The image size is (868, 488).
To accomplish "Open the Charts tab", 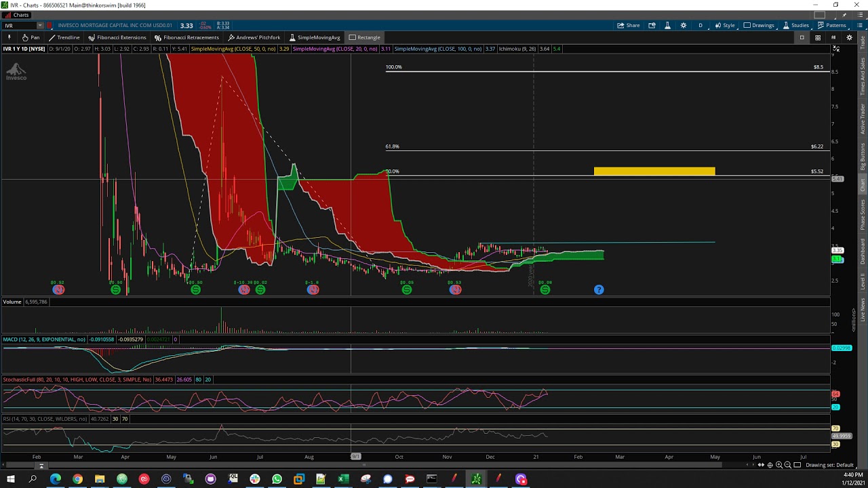I will [16, 15].
